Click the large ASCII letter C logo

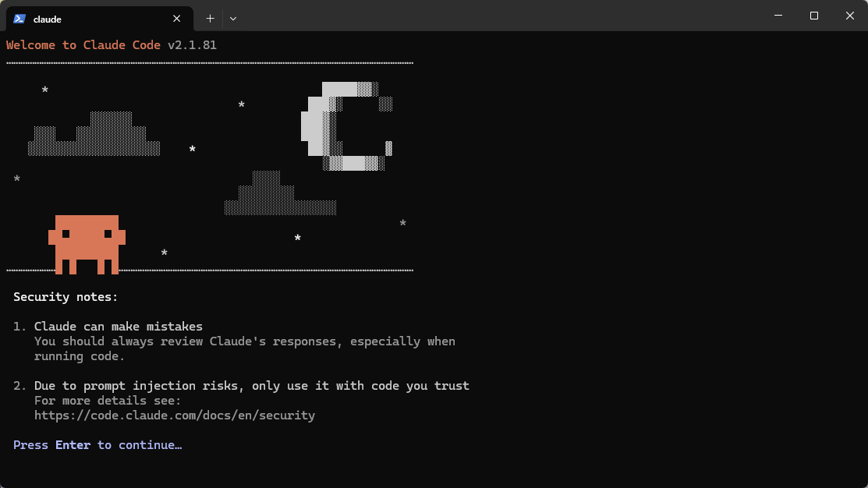point(347,126)
